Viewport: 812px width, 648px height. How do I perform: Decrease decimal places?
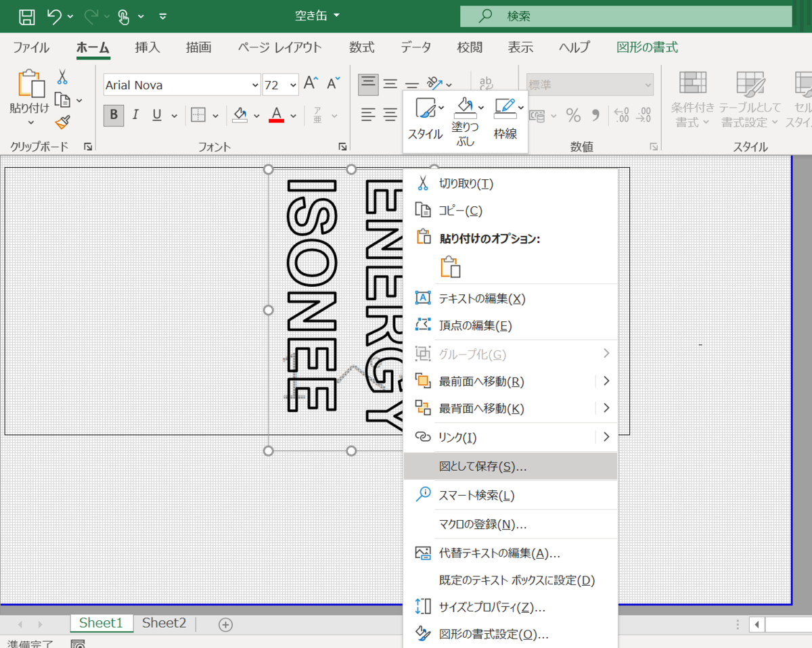click(x=644, y=115)
